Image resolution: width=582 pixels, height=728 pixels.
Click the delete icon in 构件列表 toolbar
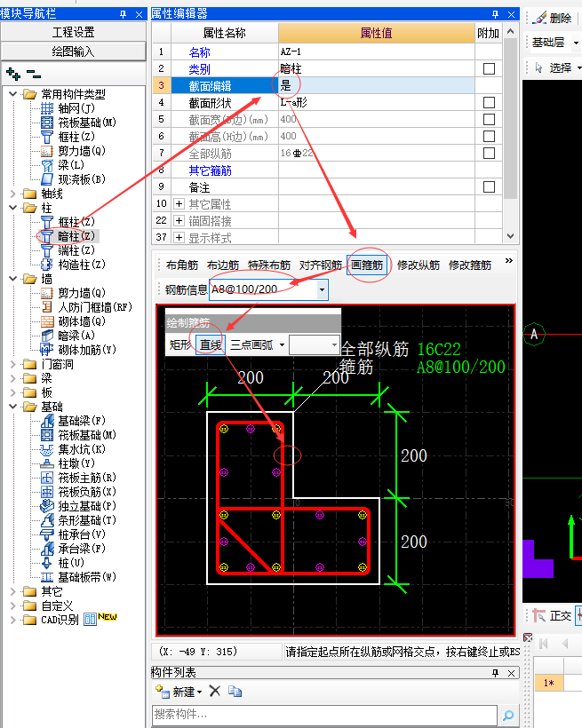click(x=215, y=692)
